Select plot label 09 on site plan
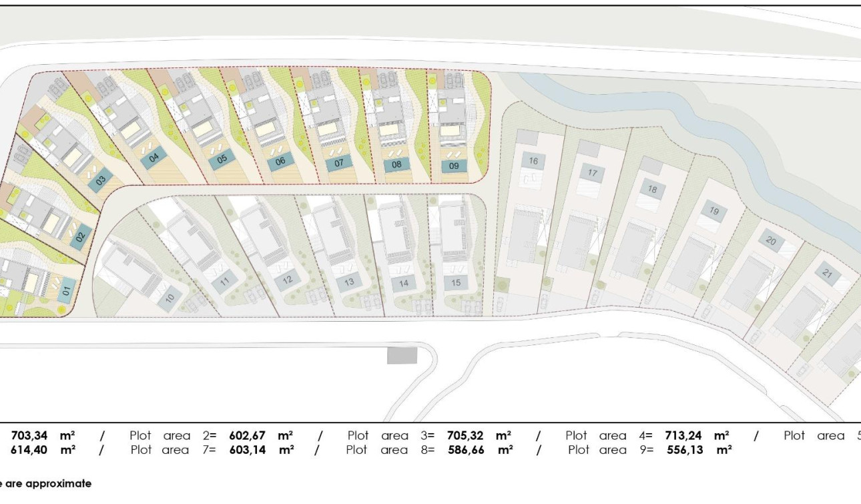This screenshot has height=504, width=861. pyautogui.click(x=454, y=166)
